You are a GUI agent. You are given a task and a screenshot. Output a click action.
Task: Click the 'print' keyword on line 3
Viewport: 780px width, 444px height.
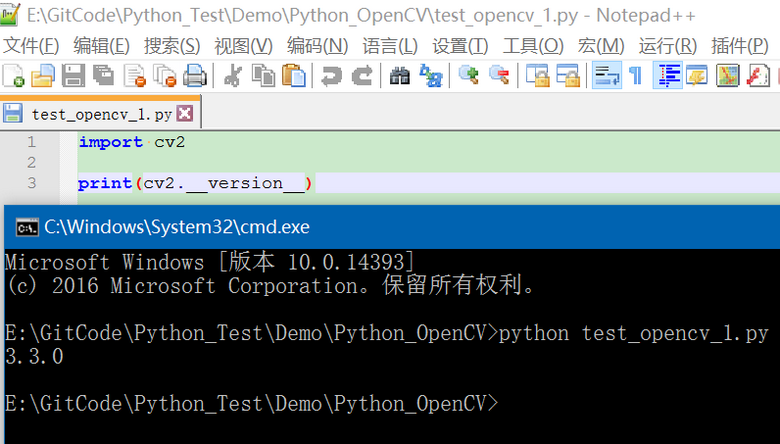pos(105,183)
